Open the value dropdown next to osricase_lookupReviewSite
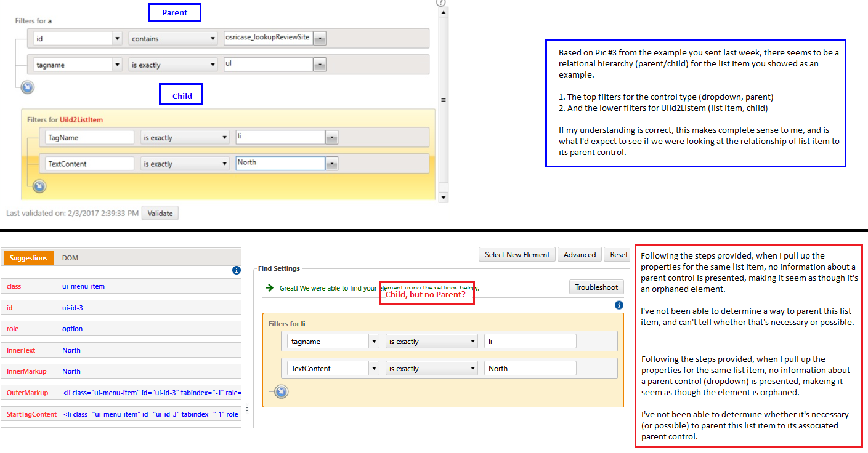 point(320,38)
